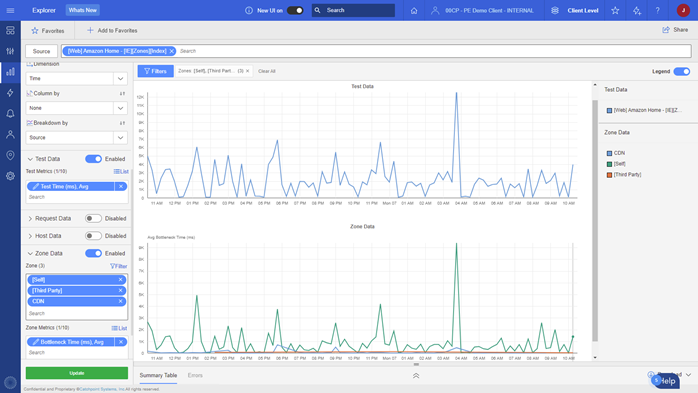Remove the Amazon Home source tag

click(171, 51)
